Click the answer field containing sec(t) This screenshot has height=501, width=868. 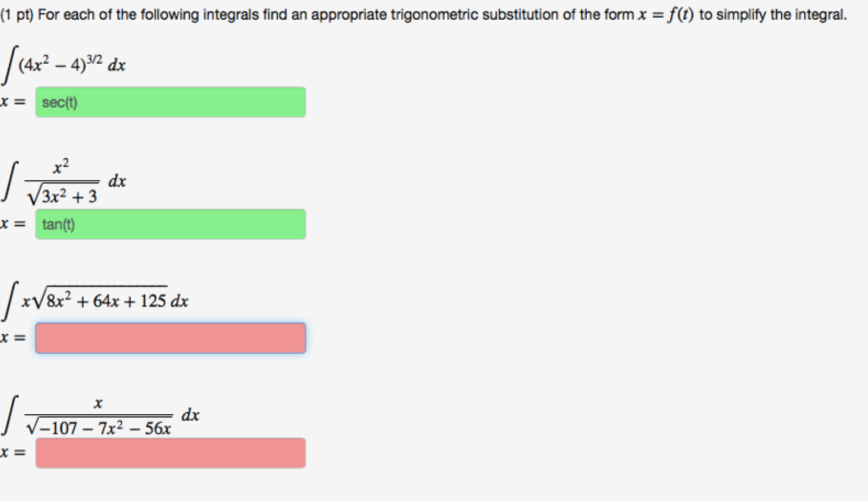(x=170, y=102)
